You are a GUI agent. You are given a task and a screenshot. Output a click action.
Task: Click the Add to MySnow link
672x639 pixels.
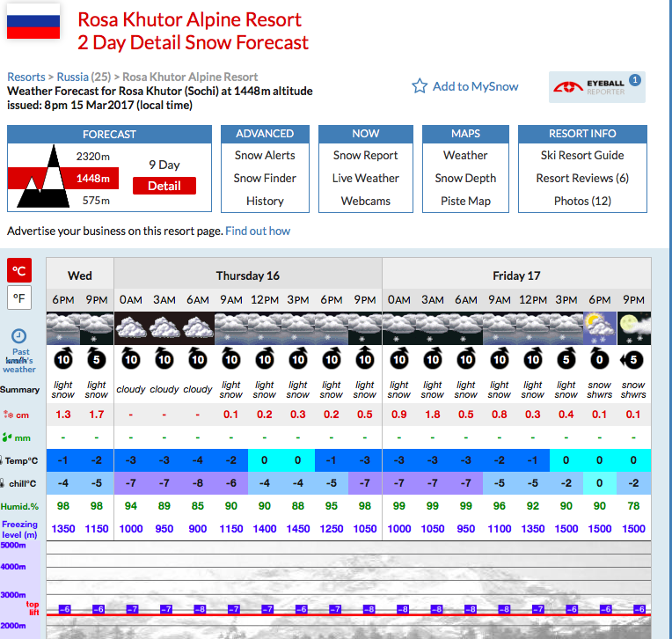tap(475, 86)
